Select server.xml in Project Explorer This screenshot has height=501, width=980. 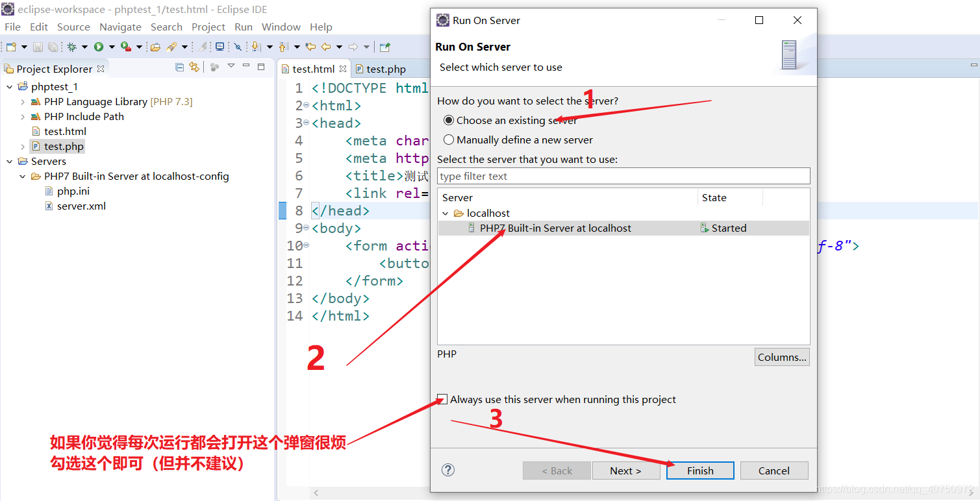pos(81,206)
